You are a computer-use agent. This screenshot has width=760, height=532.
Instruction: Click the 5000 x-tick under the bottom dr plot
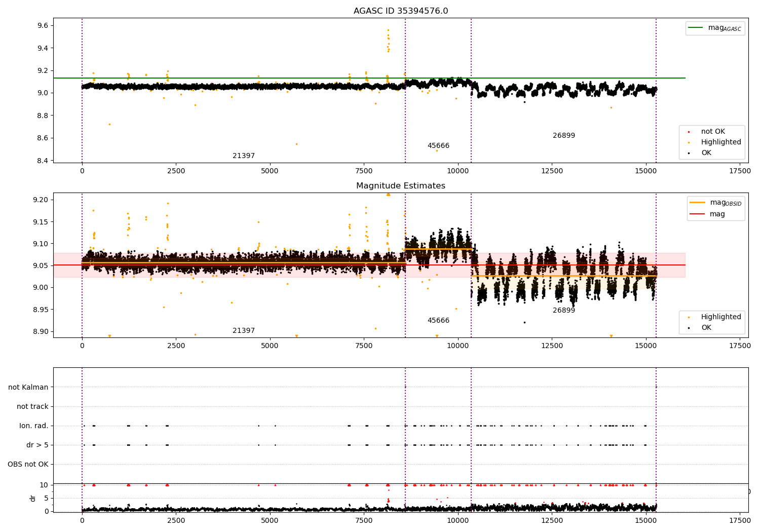(270, 519)
